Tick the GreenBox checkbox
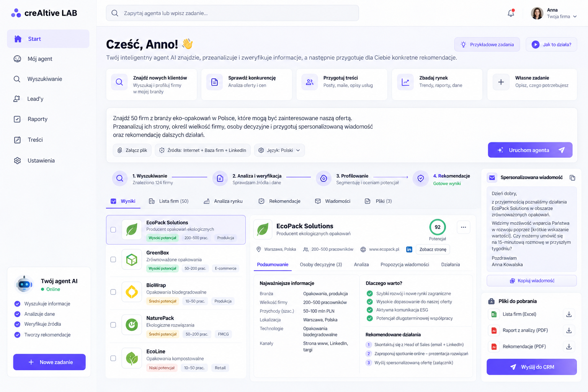 click(x=113, y=260)
